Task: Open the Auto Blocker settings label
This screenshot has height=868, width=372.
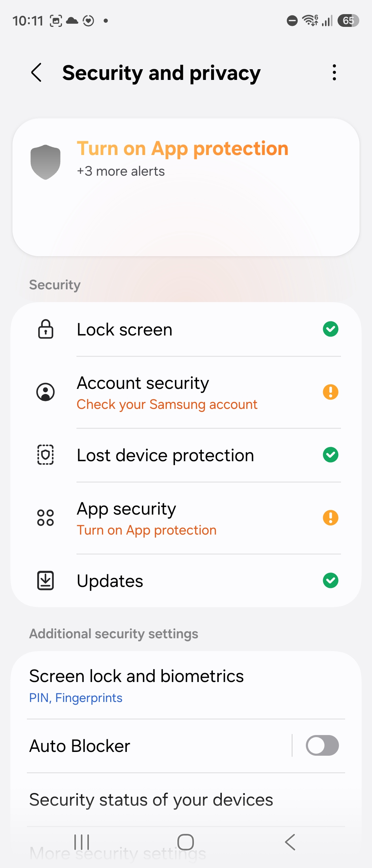Action: (x=80, y=746)
